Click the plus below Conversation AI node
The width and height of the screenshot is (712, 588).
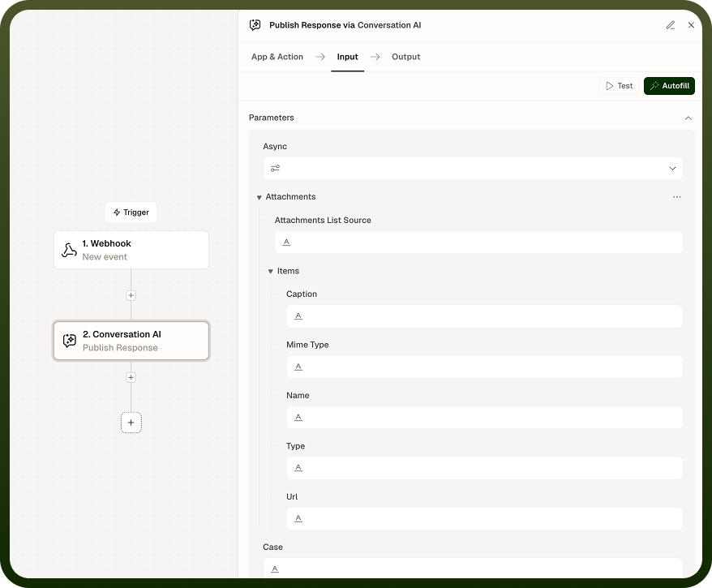coord(131,378)
